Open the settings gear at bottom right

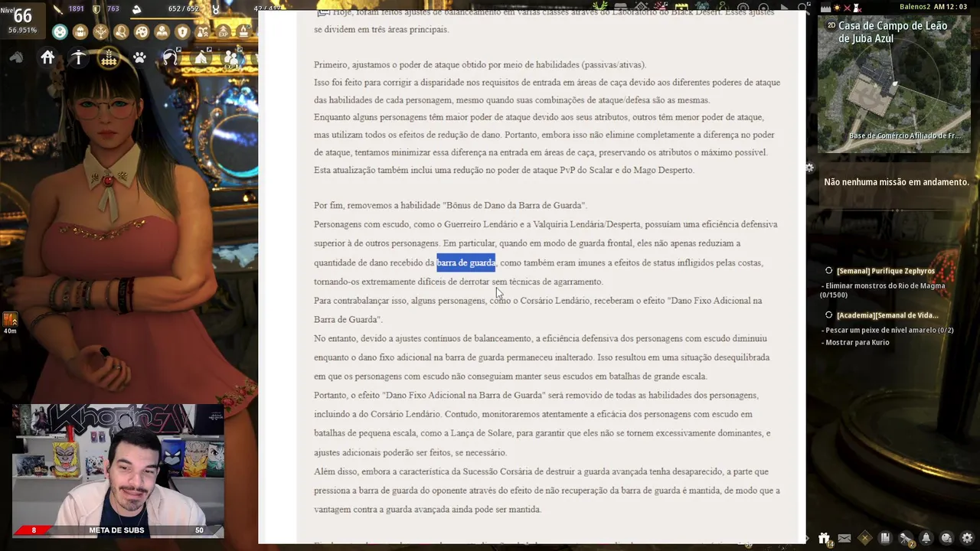[x=967, y=538]
